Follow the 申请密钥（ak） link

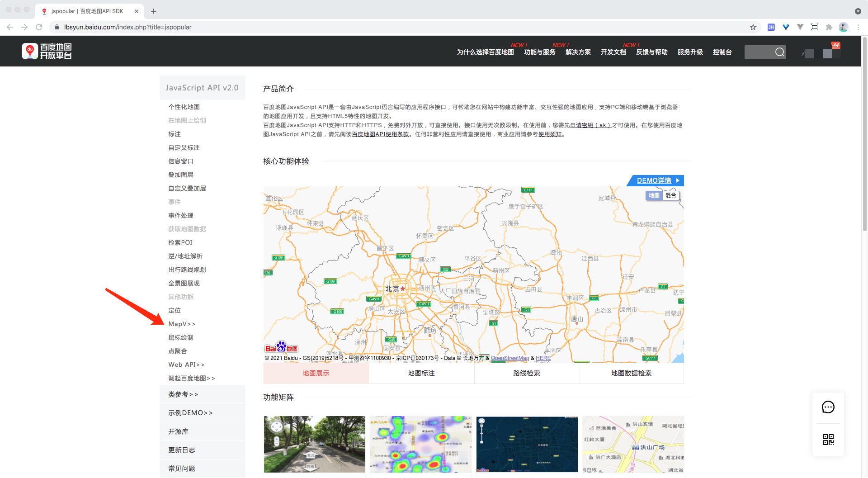(590, 125)
